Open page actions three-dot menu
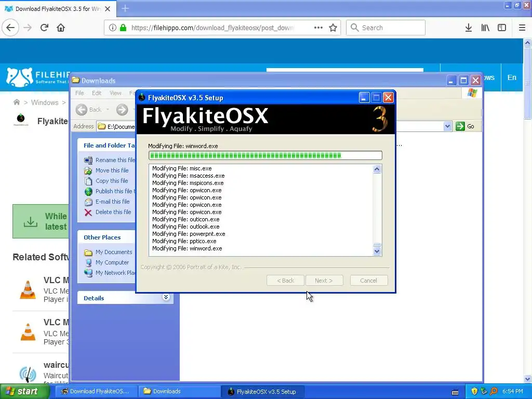This screenshot has height=399, width=532. (x=318, y=28)
